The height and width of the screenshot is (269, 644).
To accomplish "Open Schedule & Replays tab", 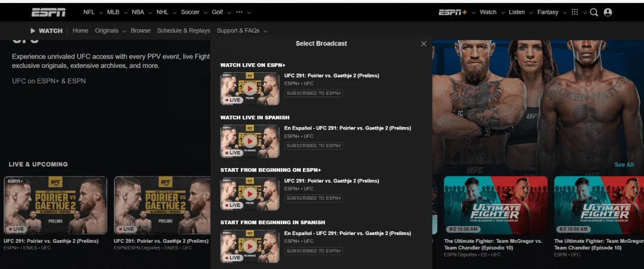I will click(184, 31).
